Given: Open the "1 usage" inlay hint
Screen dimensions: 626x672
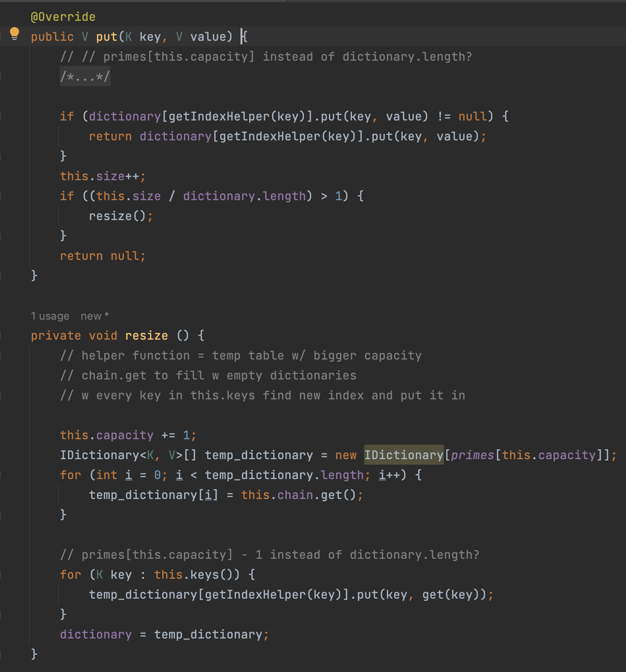Looking at the screenshot, I should [50, 316].
